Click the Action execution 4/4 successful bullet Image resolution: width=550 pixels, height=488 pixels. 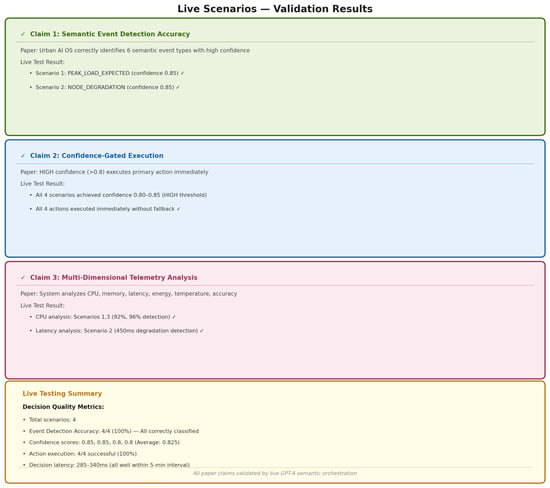coord(83,454)
